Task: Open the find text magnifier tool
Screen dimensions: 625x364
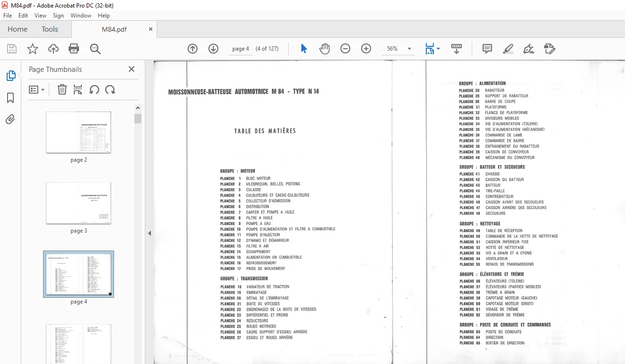Action: coord(95,49)
